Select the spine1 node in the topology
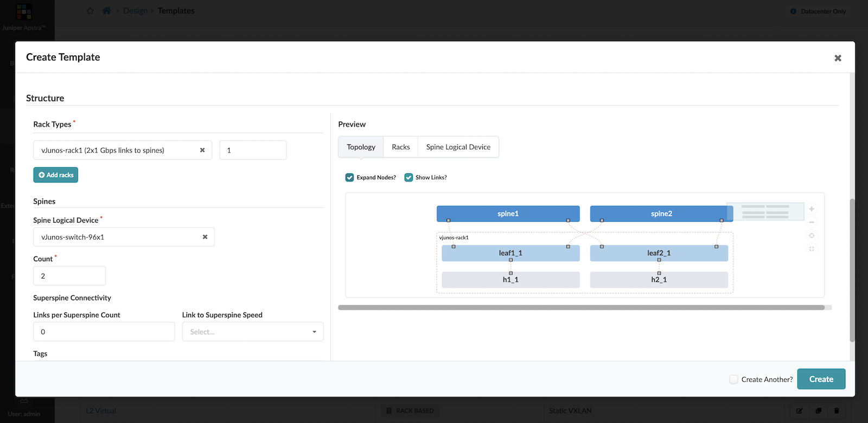 tap(508, 214)
